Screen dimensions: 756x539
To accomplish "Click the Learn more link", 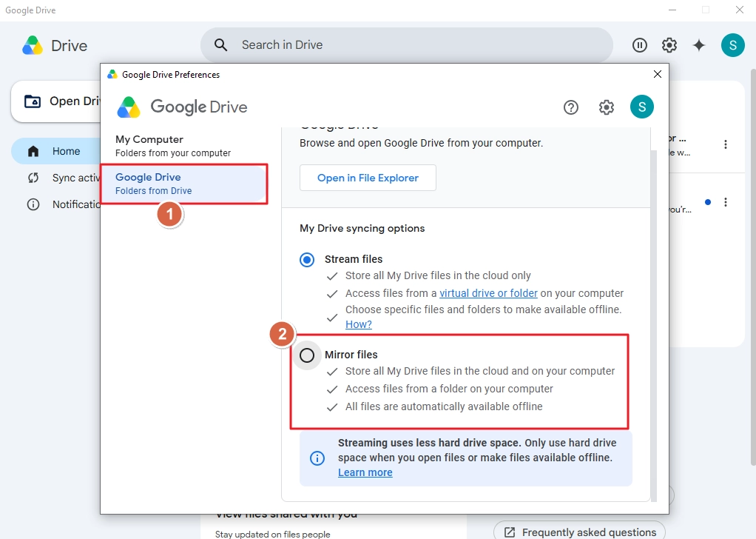I will pyautogui.click(x=365, y=472).
